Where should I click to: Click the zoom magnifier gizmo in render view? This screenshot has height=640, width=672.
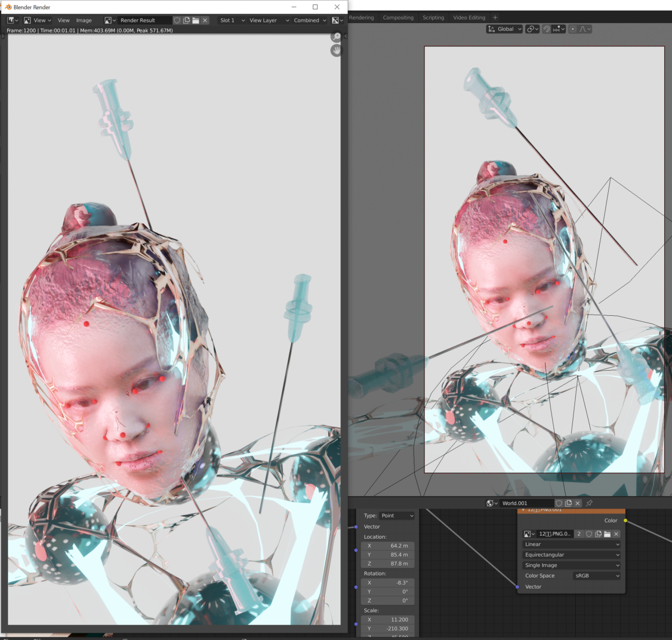click(336, 37)
